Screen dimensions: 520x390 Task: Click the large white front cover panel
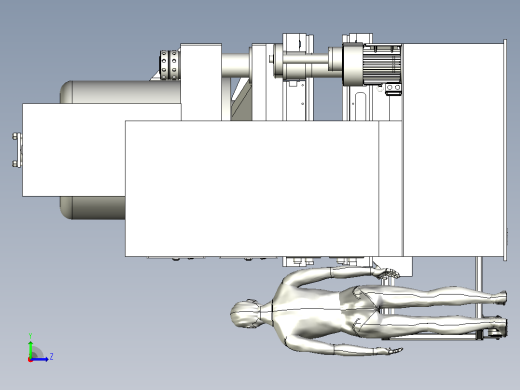(x=252, y=188)
